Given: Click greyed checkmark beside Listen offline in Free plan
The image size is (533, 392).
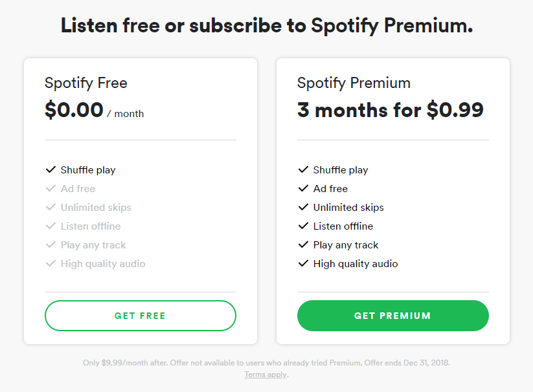Looking at the screenshot, I should tap(51, 226).
